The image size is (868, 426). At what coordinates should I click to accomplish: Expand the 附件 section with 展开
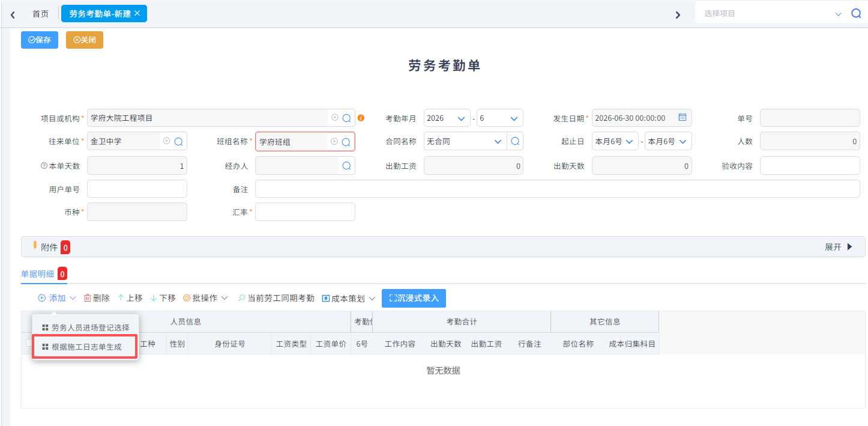coord(839,247)
